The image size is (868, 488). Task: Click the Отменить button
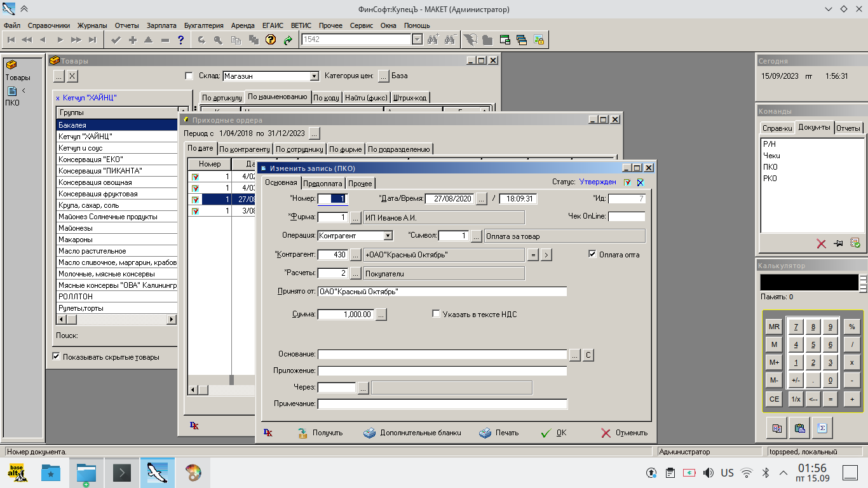click(x=625, y=433)
